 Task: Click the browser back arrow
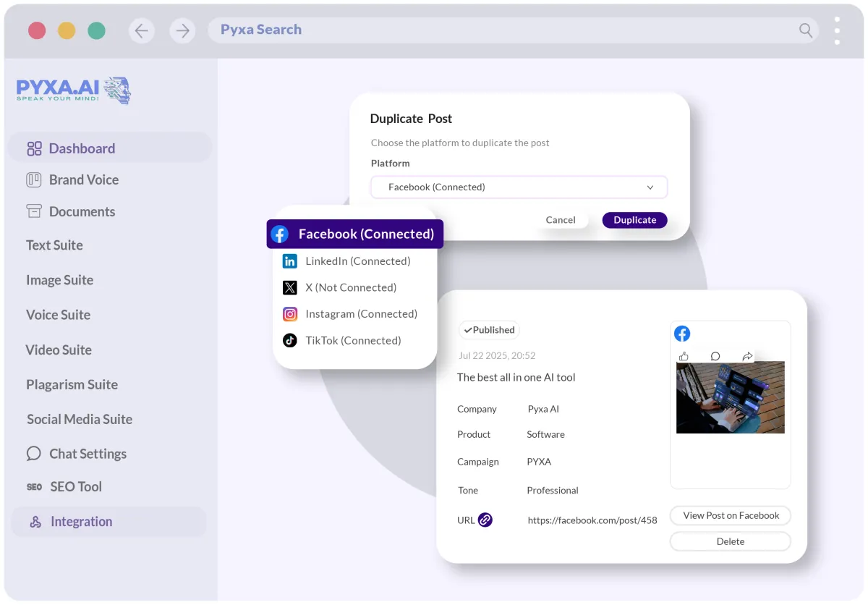point(141,30)
